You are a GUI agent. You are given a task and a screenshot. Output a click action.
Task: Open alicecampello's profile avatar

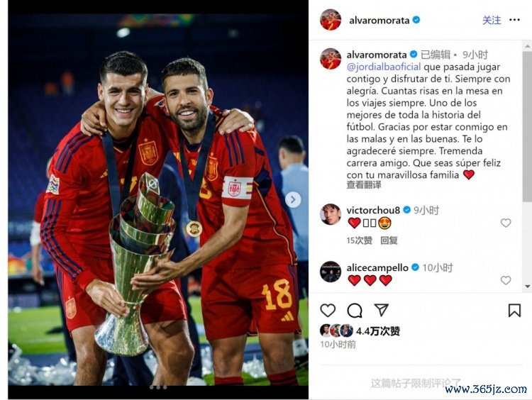[x=330, y=272]
